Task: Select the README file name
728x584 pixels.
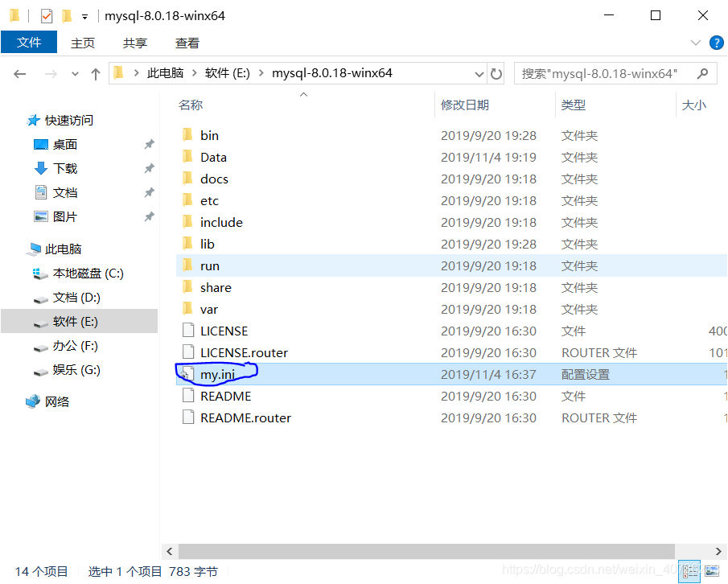Action: pos(226,397)
